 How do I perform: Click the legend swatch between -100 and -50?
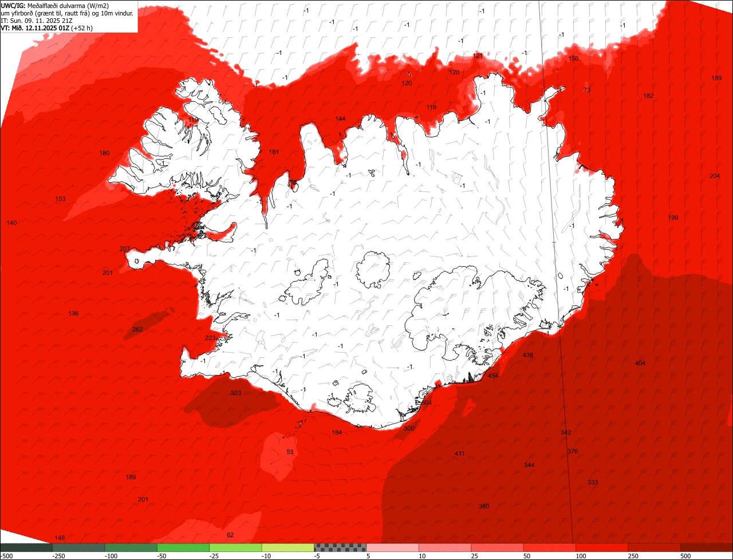coord(131,547)
